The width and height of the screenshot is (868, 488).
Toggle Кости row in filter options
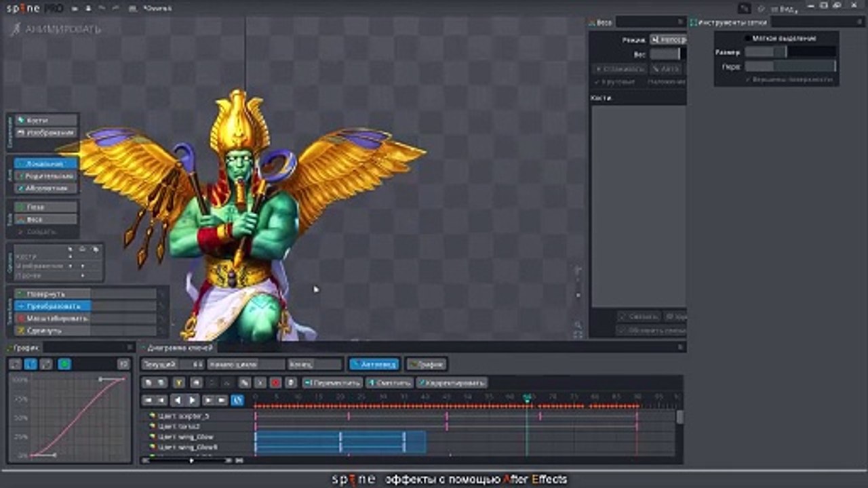[x=58, y=257]
